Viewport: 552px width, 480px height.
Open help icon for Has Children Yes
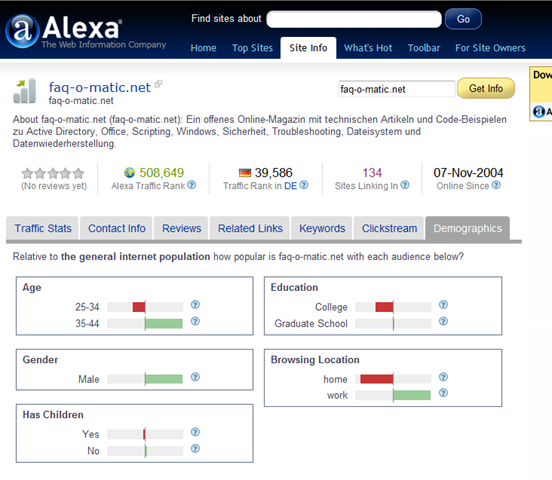(x=195, y=432)
